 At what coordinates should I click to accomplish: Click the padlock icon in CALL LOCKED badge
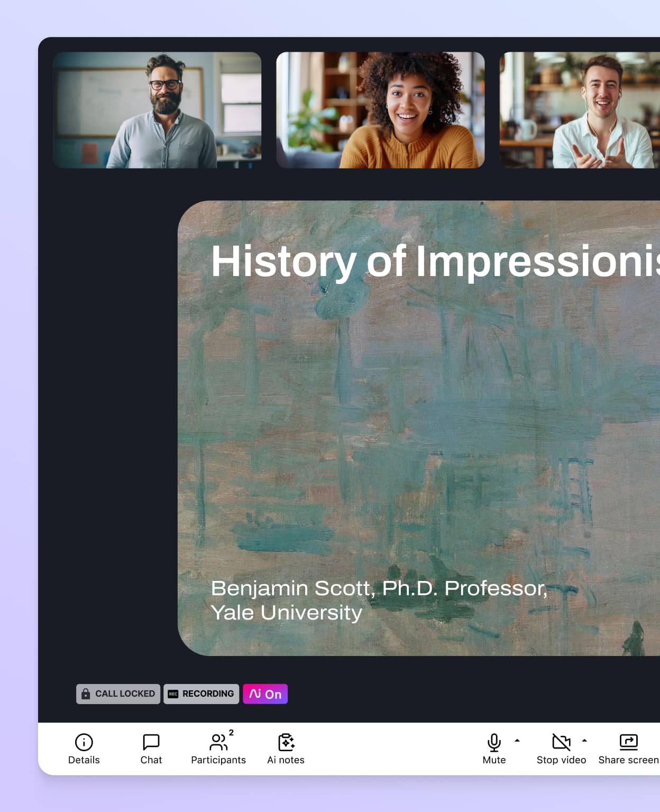point(86,694)
